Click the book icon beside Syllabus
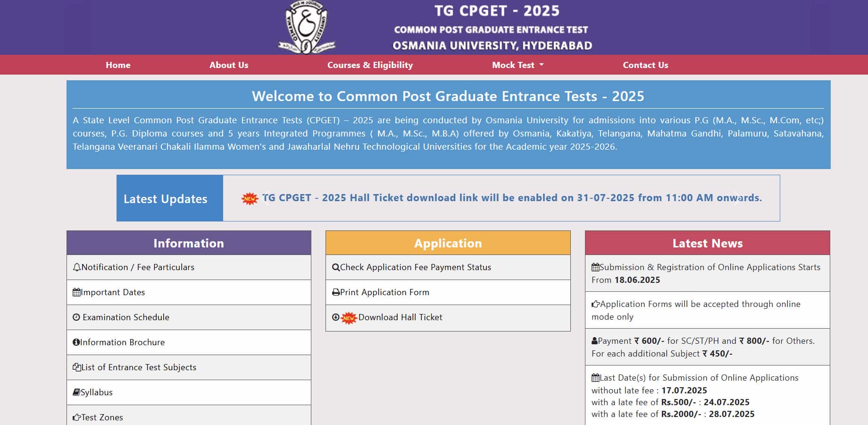 tap(76, 392)
